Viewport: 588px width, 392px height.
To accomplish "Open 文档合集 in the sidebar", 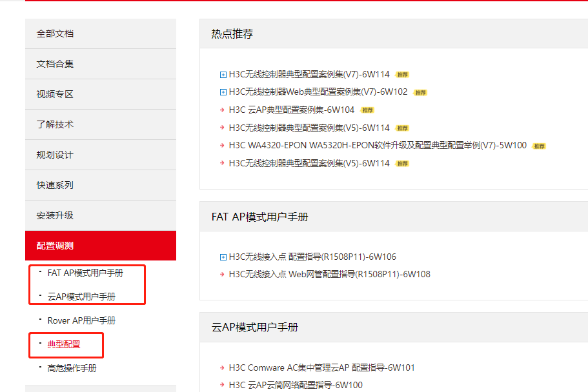I will point(101,64).
